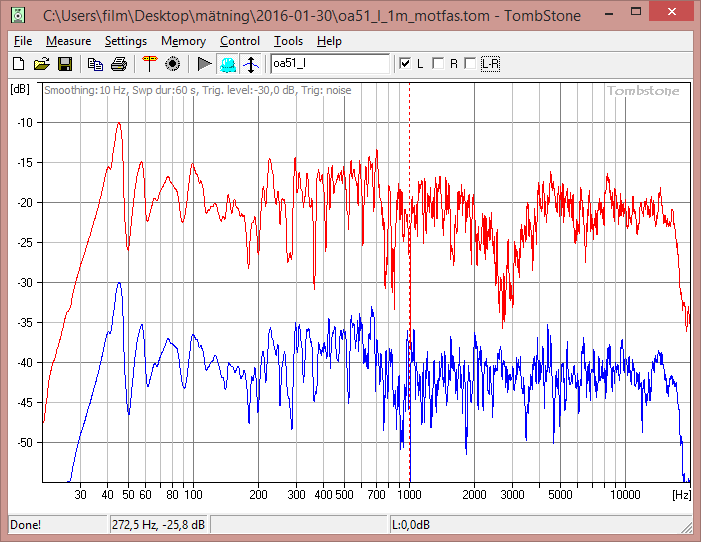Toggle the vertical auto-scale arrow icon
Viewport: 701px width, 542px height.
[x=251, y=64]
